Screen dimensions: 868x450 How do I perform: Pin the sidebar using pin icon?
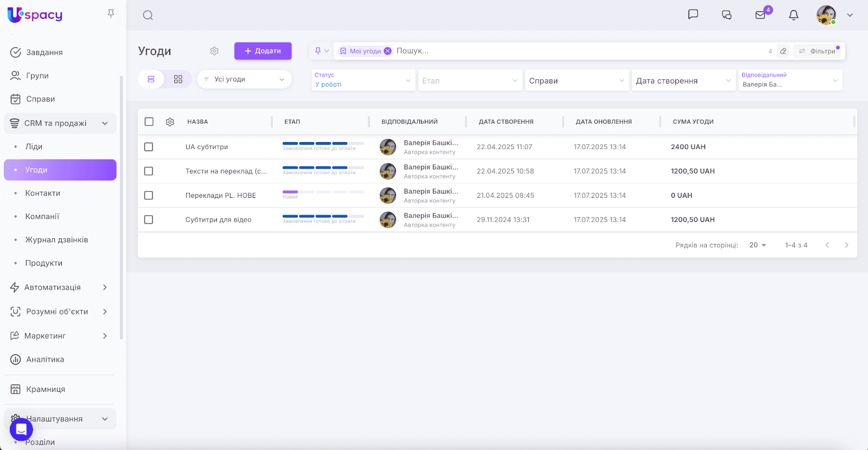(111, 14)
